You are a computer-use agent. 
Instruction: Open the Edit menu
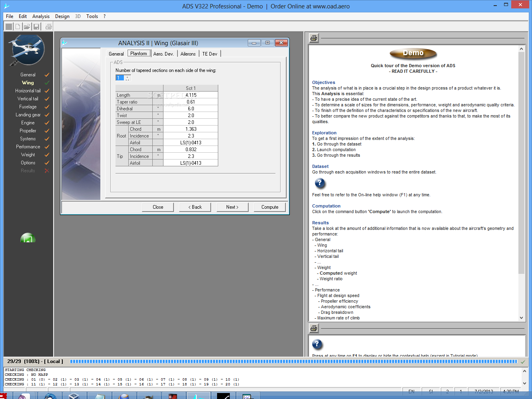pyautogui.click(x=23, y=16)
